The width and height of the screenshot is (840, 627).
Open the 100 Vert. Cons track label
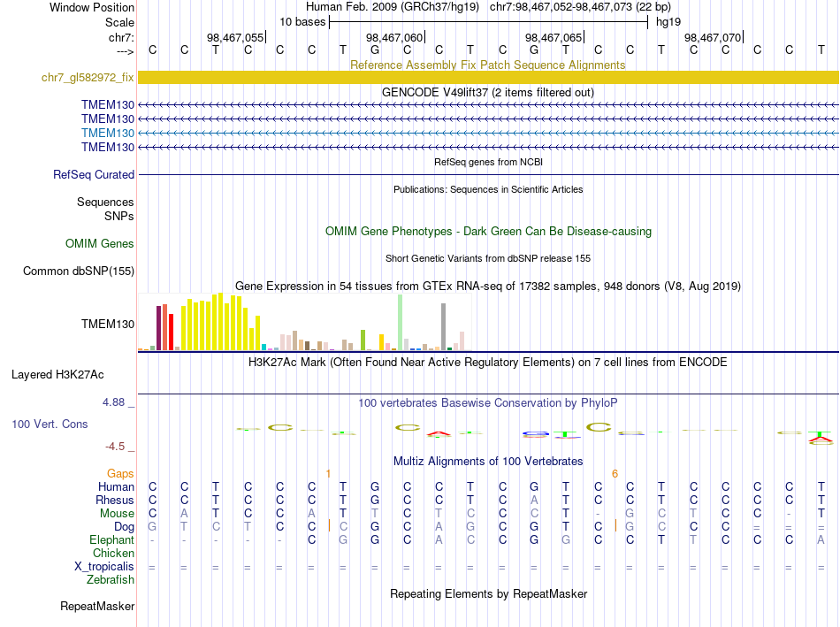(x=50, y=424)
